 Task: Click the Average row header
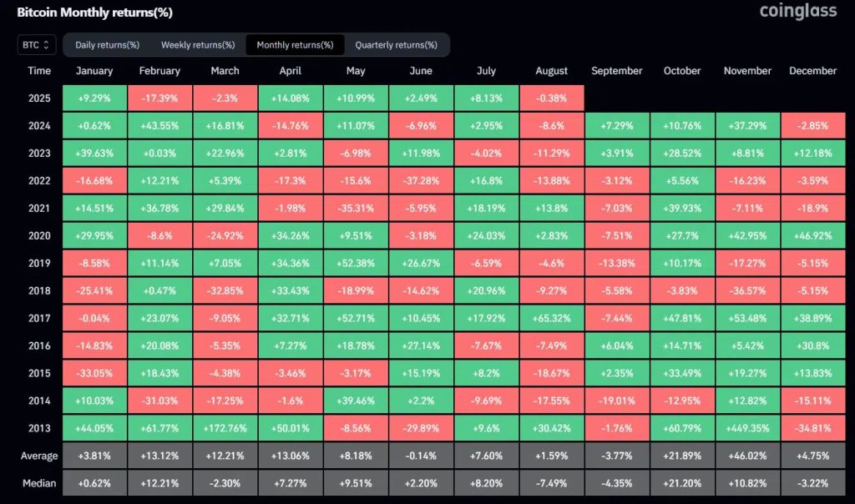pyautogui.click(x=38, y=456)
